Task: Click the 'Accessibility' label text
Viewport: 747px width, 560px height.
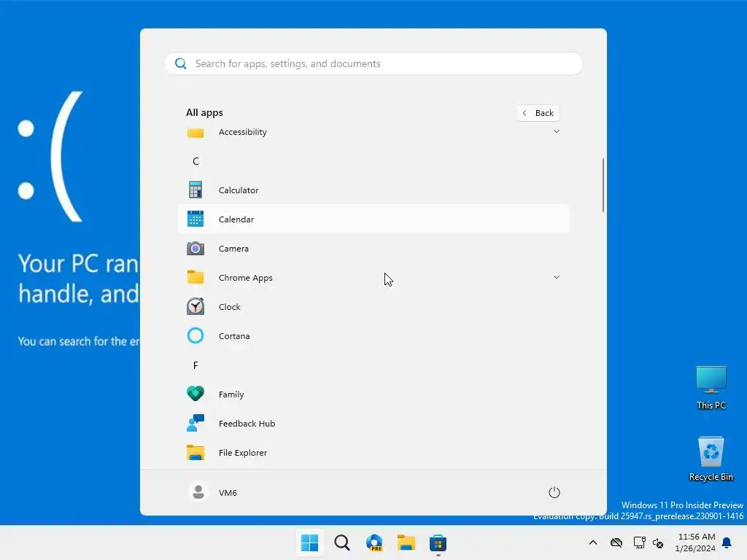Action: [242, 132]
